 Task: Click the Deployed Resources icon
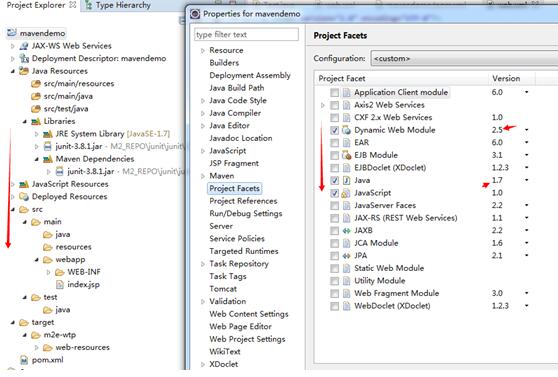[x=24, y=197]
